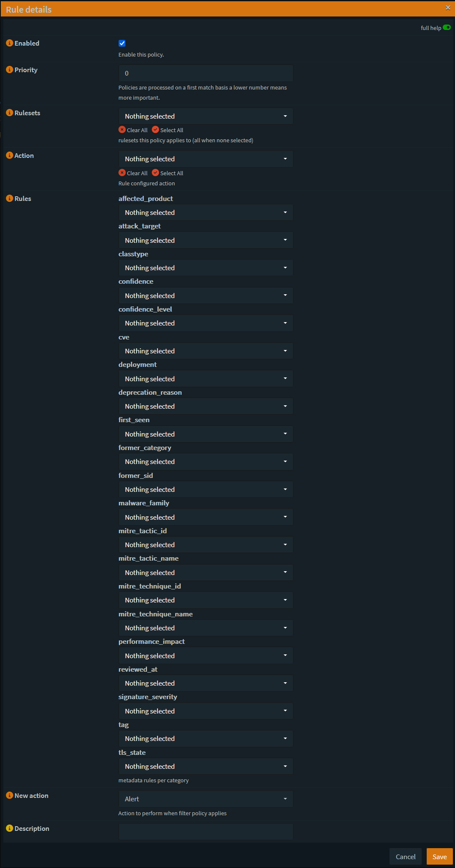Click the Rules help info icon
Viewport: 455px width, 868px height.
9,198
